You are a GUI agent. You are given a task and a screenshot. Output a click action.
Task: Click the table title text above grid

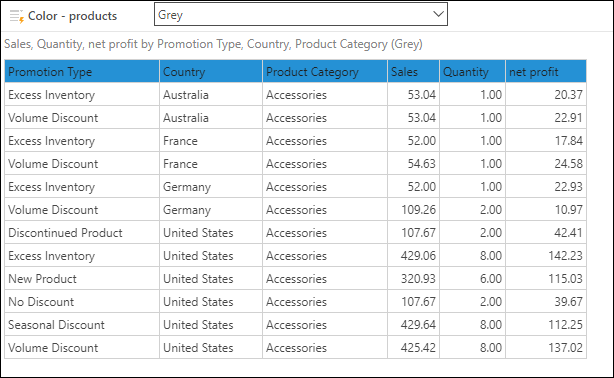(213, 44)
